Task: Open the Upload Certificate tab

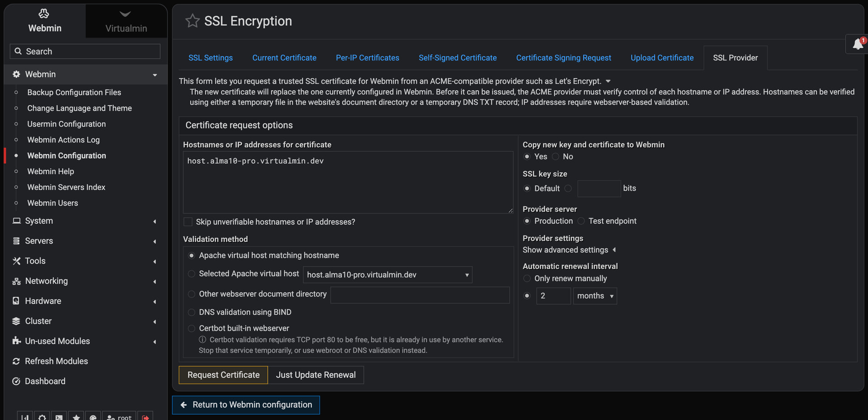Action: (x=662, y=58)
